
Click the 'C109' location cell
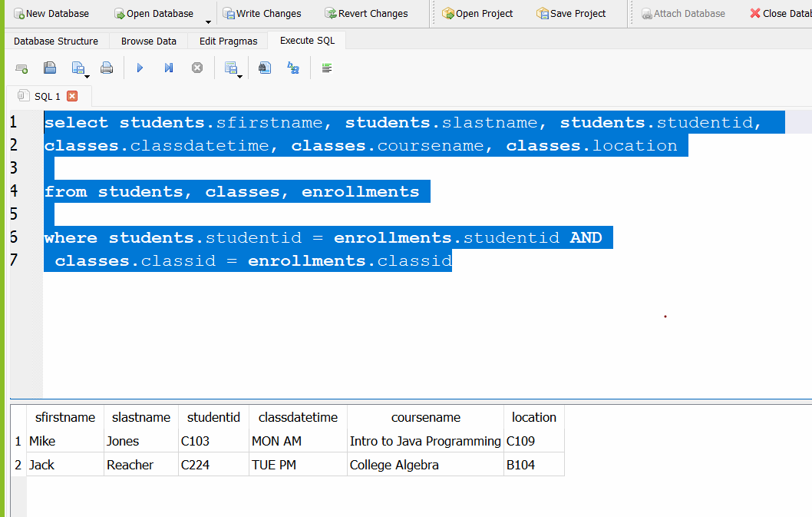(534, 441)
